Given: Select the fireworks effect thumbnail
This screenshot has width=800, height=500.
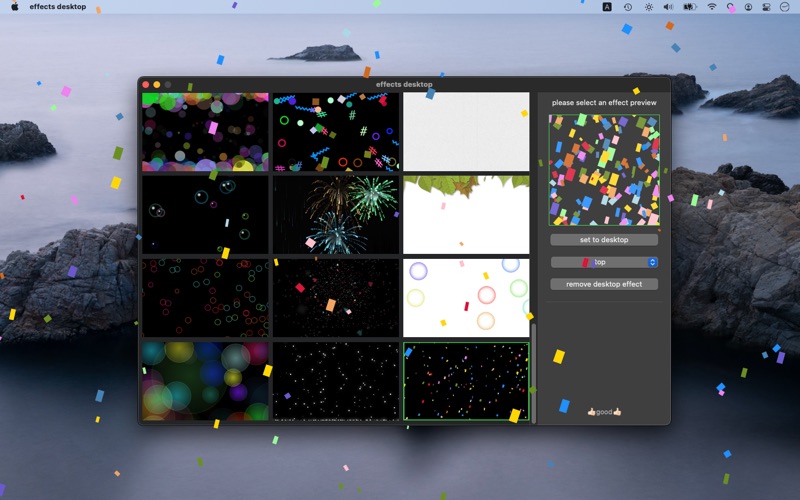Looking at the screenshot, I should [336, 215].
